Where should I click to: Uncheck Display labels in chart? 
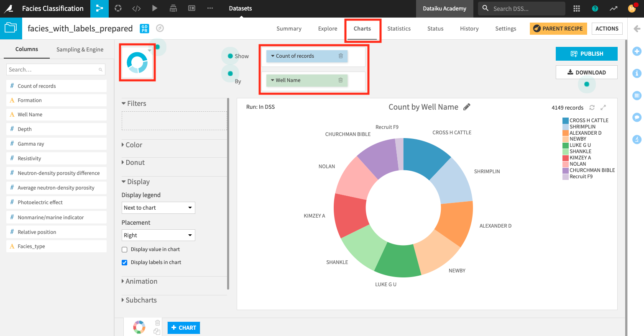pos(125,263)
